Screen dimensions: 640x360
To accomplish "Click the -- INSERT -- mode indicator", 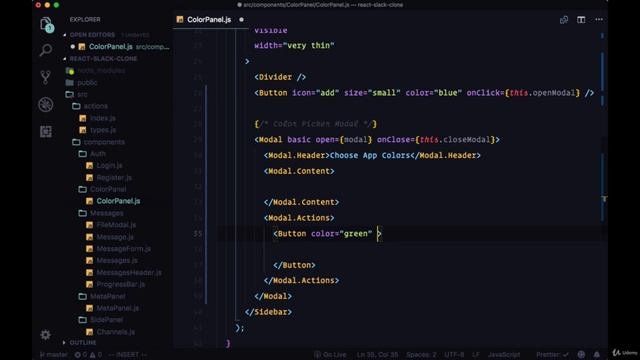I will pos(127,355).
